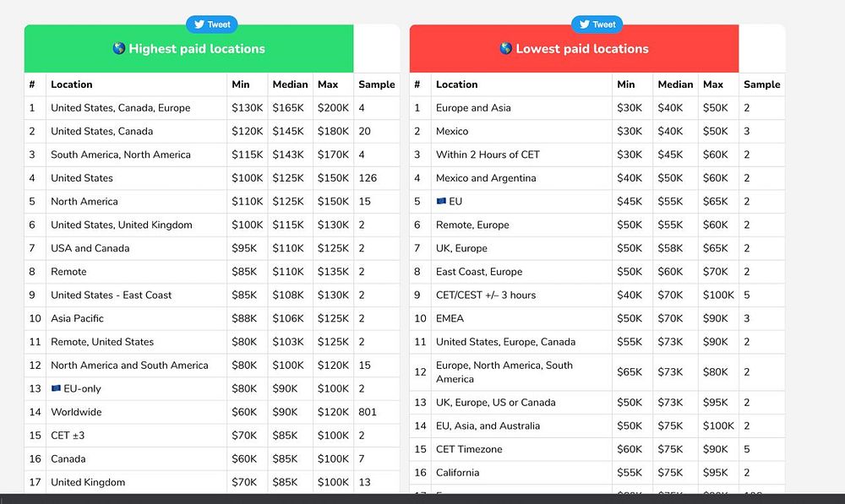The image size is (845, 504).
Task: Select the Mexico and Argentina row
Action: point(597,178)
